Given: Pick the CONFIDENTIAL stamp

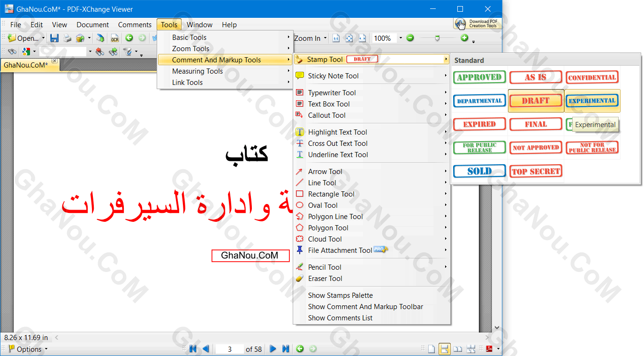Looking at the screenshot, I should click(592, 77).
